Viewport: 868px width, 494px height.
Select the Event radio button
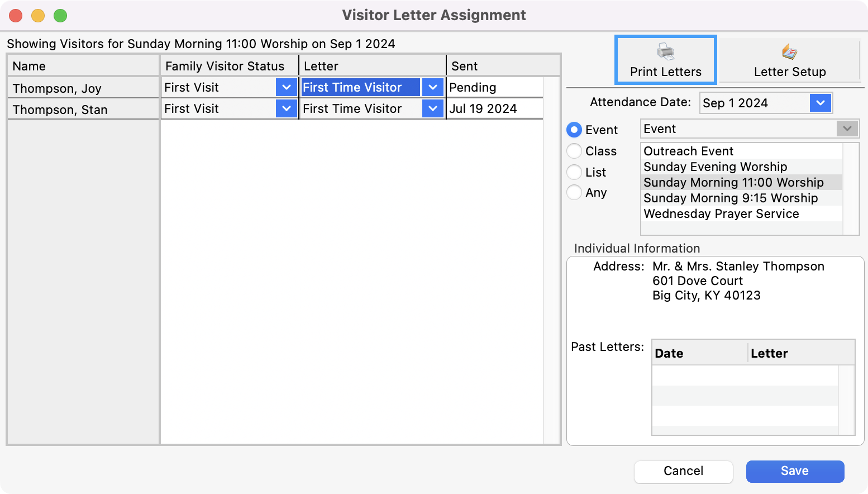click(x=574, y=130)
